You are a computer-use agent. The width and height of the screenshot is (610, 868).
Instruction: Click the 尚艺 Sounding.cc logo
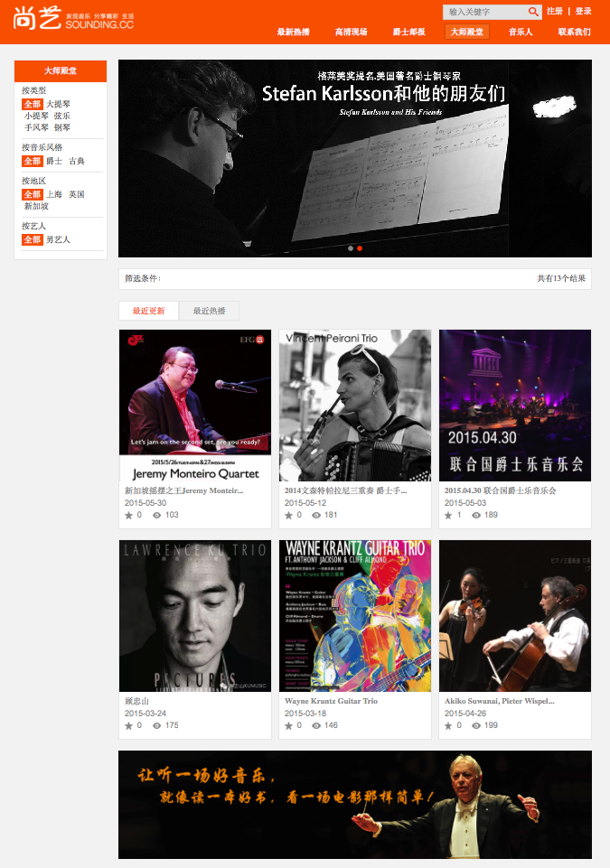tap(74, 18)
